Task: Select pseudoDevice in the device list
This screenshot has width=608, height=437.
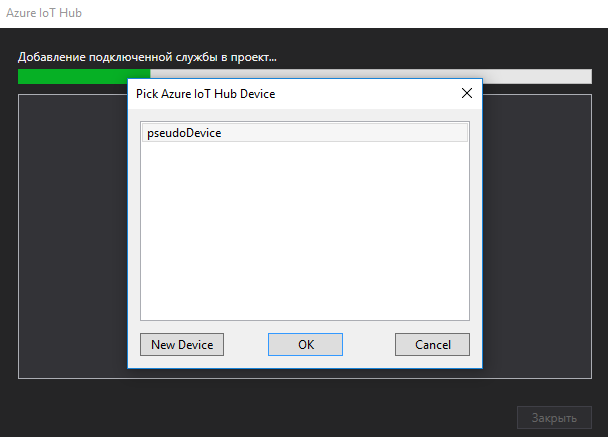Action: pos(305,133)
